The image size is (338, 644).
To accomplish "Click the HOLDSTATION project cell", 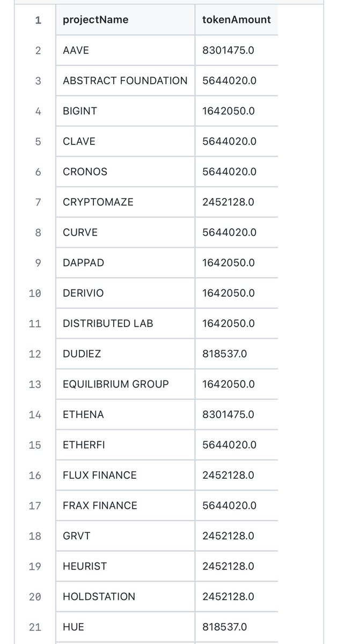I will click(x=125, y=596).
